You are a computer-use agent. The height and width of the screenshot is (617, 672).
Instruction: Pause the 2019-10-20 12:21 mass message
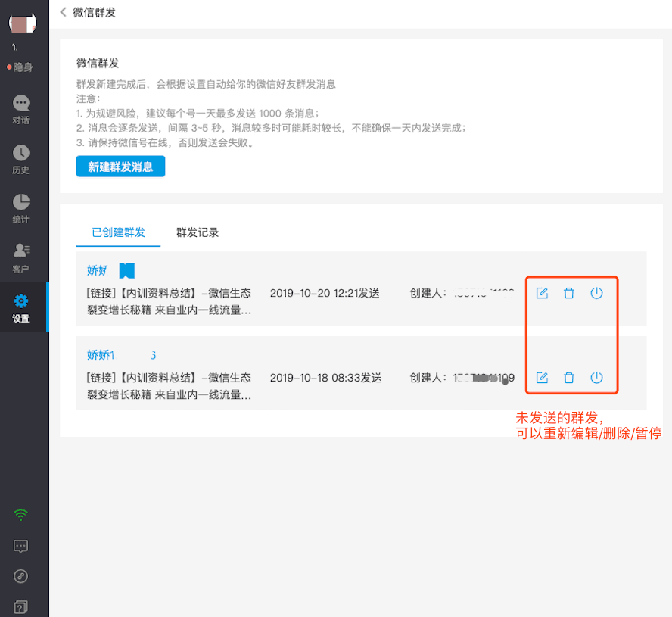pyautogui.click(x=596, y=293)
